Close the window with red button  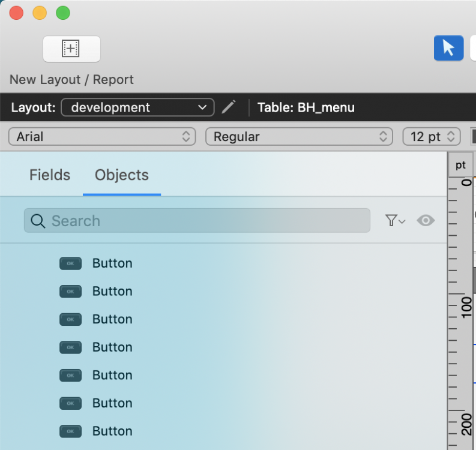pos(16,13)
